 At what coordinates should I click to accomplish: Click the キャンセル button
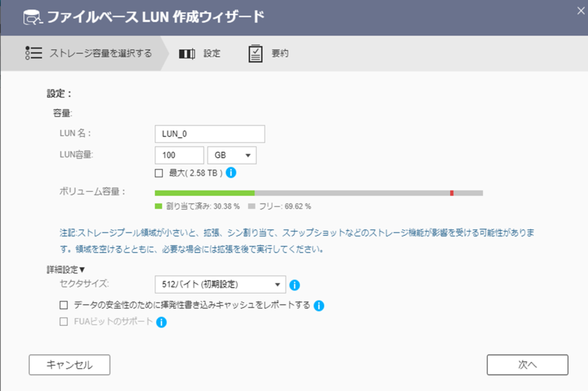click(x=69, y=365)
